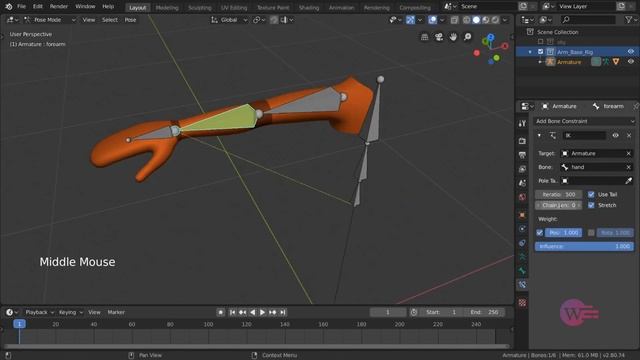
Task: Click the Pole Target eyedropper icon
Action: click(629, 180)
